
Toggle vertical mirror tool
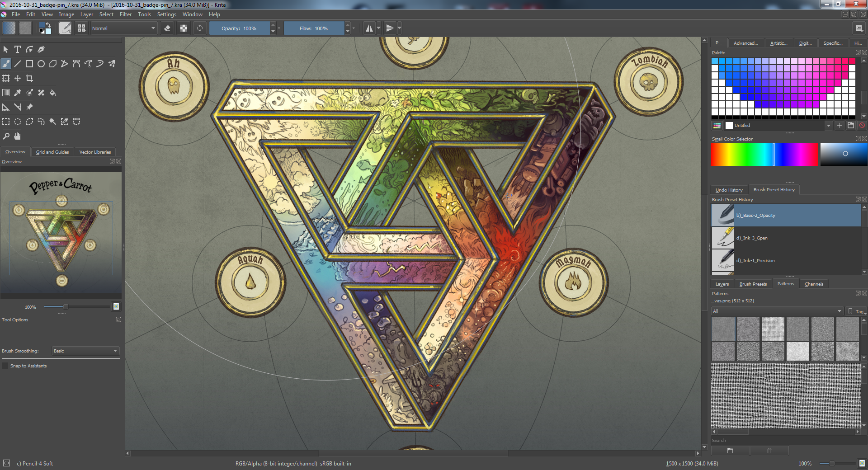(x=390, y=28)
